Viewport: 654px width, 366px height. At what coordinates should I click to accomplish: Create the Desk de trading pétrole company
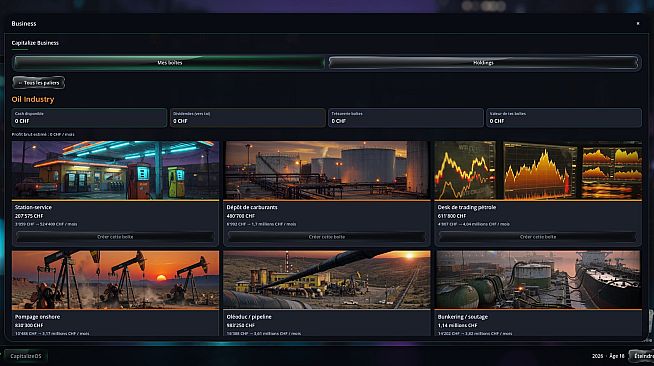(538, 237)
